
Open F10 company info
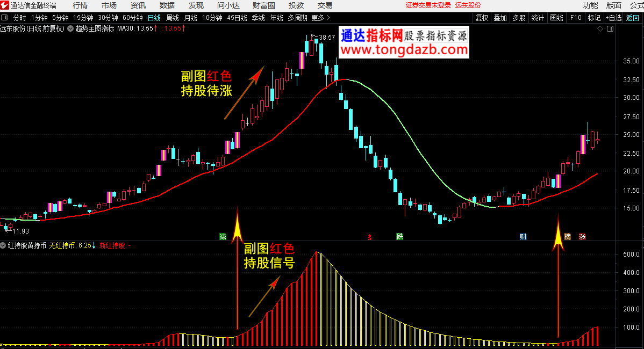[576, 18]
